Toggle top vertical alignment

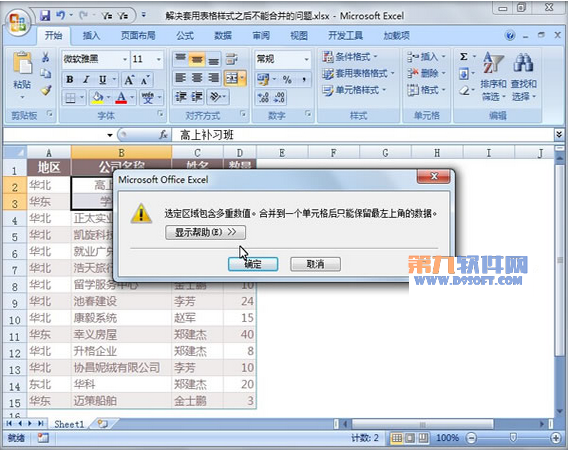coord(180,59)
